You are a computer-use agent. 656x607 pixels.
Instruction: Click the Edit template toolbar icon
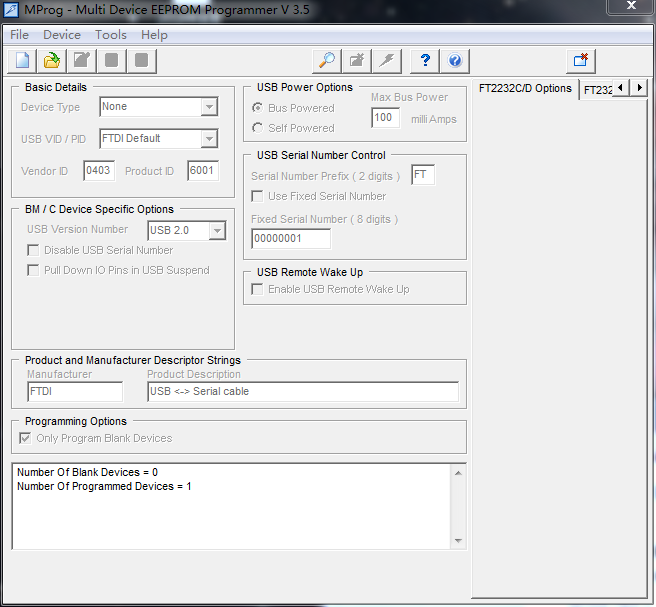click(x=82, y=61)
